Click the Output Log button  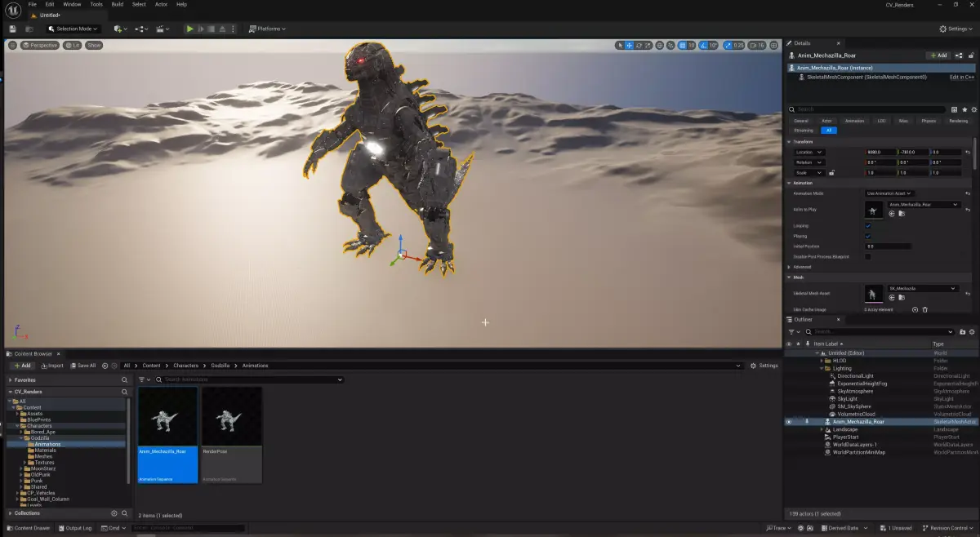[75, 528]
